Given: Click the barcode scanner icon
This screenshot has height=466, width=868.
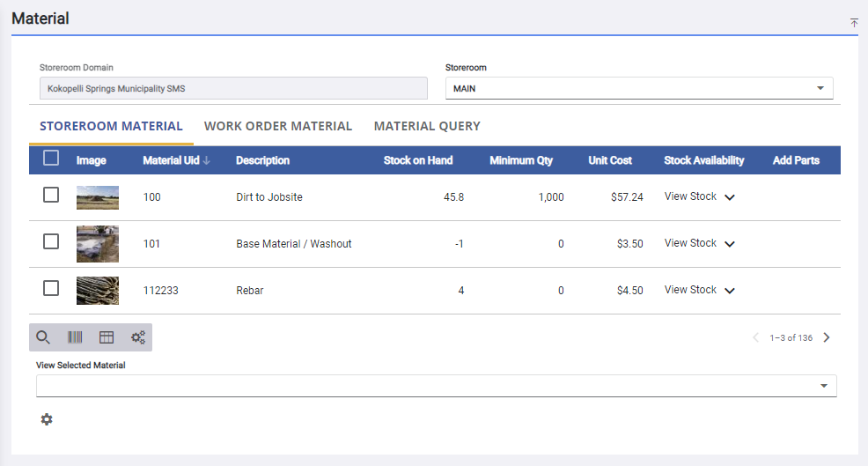Looking at the screenshot, I should tap(75, 337).
